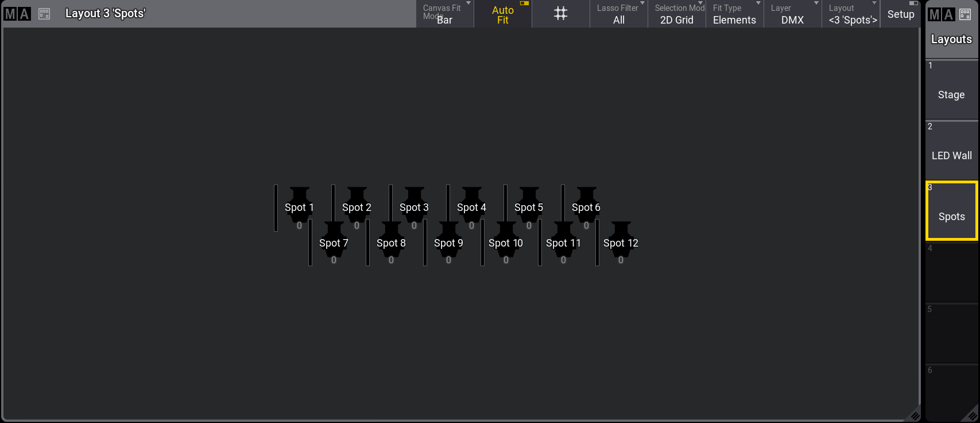Screen dimensions: 980x423
Task: Toggle the Setup button
Action: [x=900, y=14]
